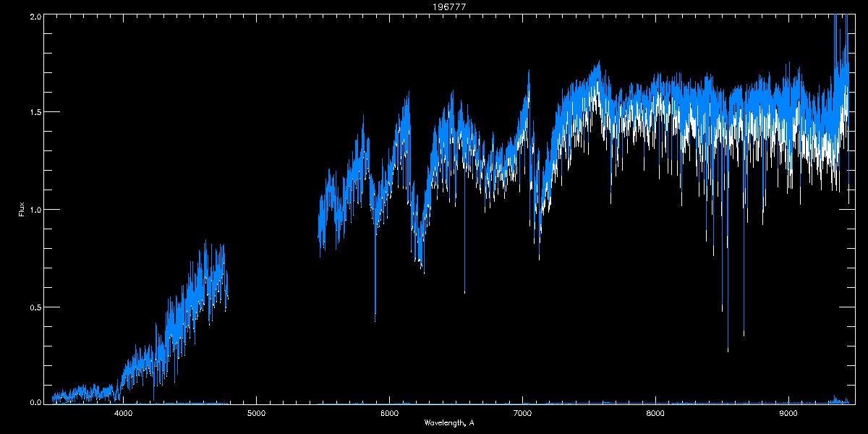The width and height of the screenshot is (868, 434).
Task: Click the 1.0 flux tick label
Action: 35,210
